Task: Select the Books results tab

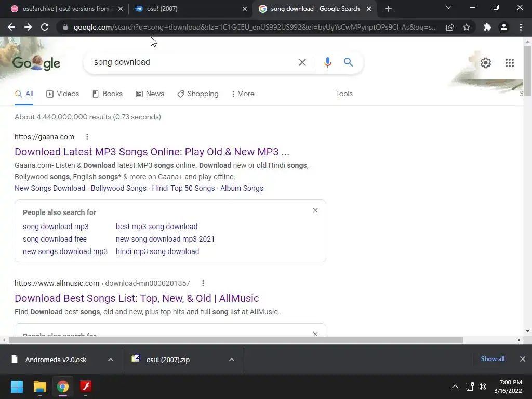Action: click(x=108, y=94)
